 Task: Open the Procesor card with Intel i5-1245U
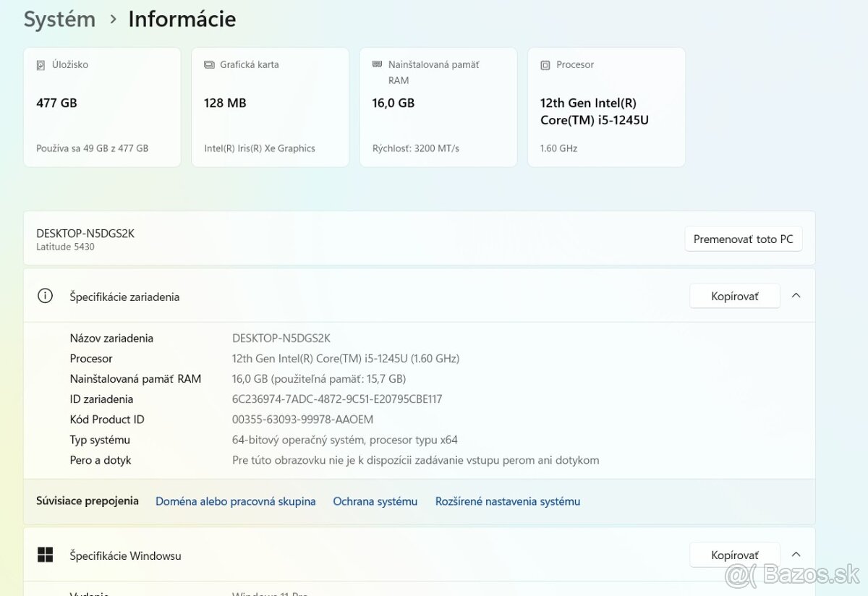[606, 107]
